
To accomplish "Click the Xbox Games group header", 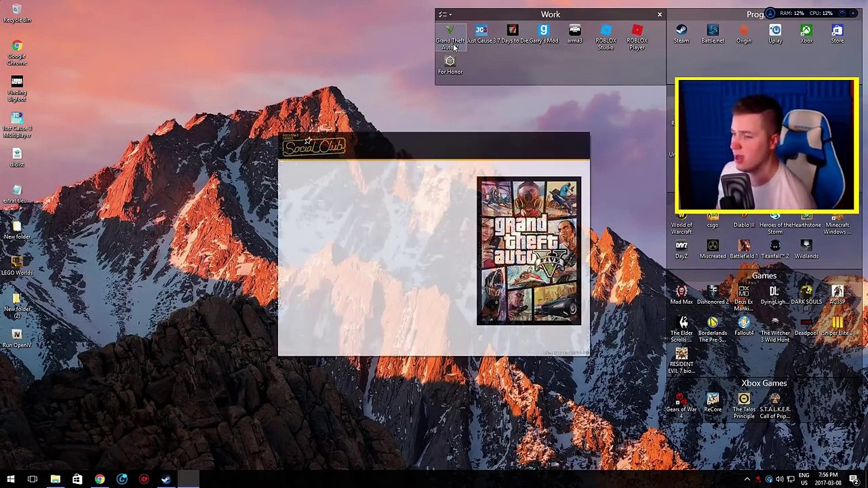I will click(x=764, y=383).
